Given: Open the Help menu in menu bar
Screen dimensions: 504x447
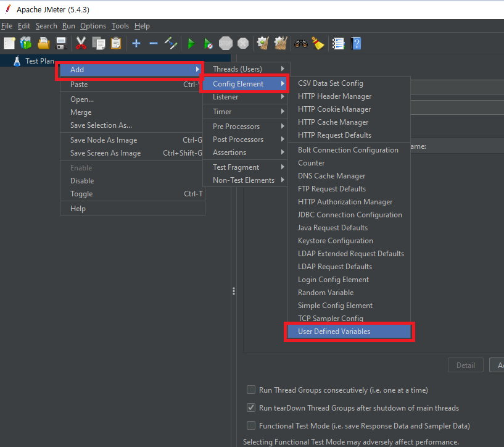Looking at the screenshot, I should pyautogui.click(x=142, y=26).
